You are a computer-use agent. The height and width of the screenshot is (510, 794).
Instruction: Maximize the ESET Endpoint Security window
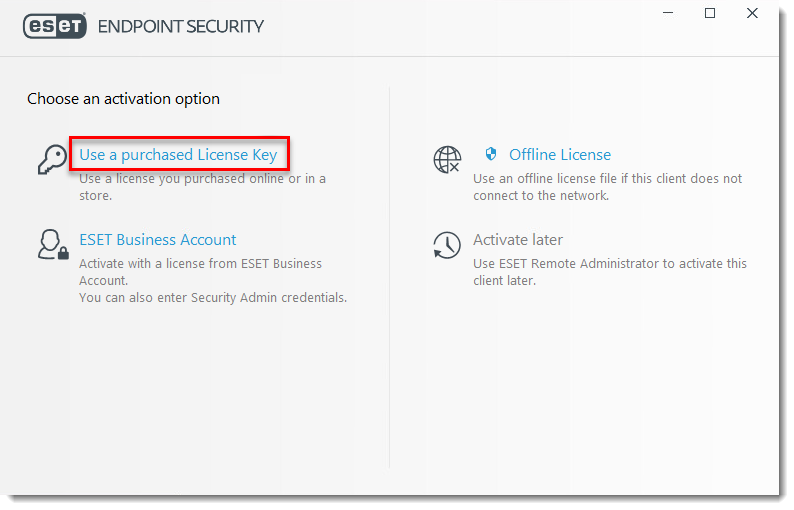[710, 13]
